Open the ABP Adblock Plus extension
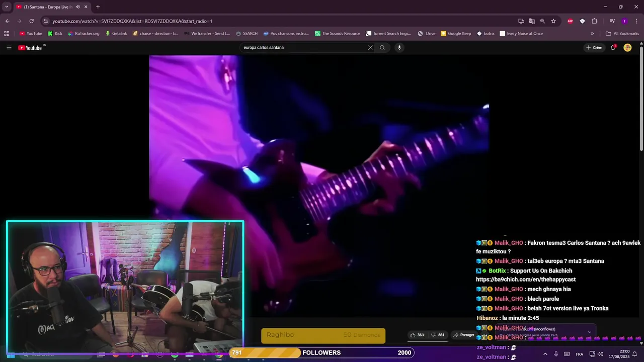This screenshot has height=362, width=644. coord(570,21)
